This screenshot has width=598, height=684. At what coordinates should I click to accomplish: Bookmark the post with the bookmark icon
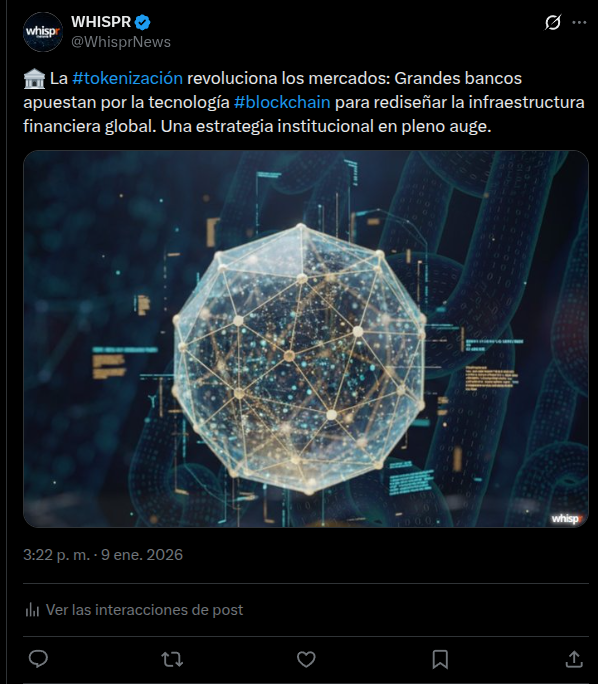(440, 659)
